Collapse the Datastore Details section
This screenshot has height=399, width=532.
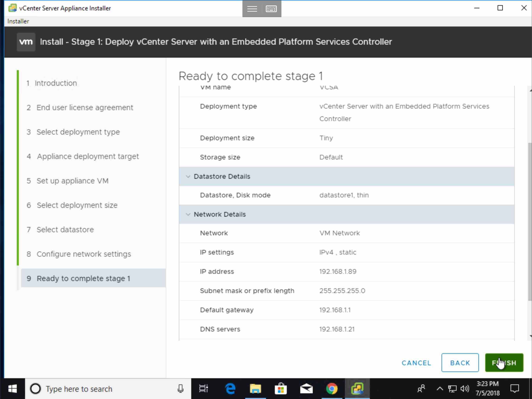[188, 176]
